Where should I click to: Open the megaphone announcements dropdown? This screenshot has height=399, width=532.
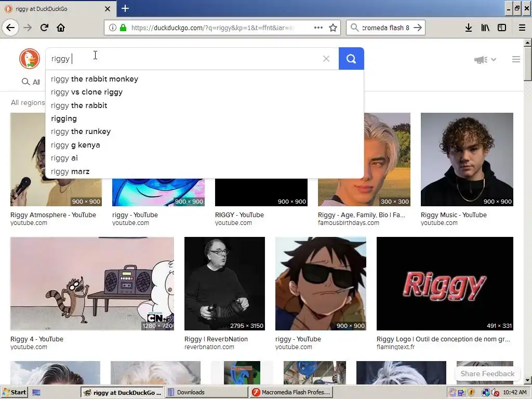tap(485, 60)
